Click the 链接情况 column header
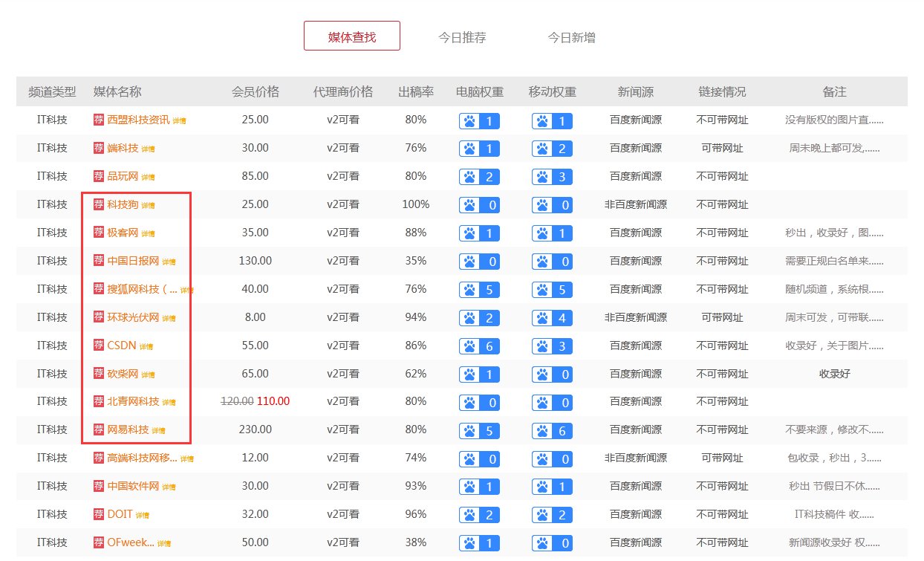Viewport: 924px width, 561px height. (722, 92)
